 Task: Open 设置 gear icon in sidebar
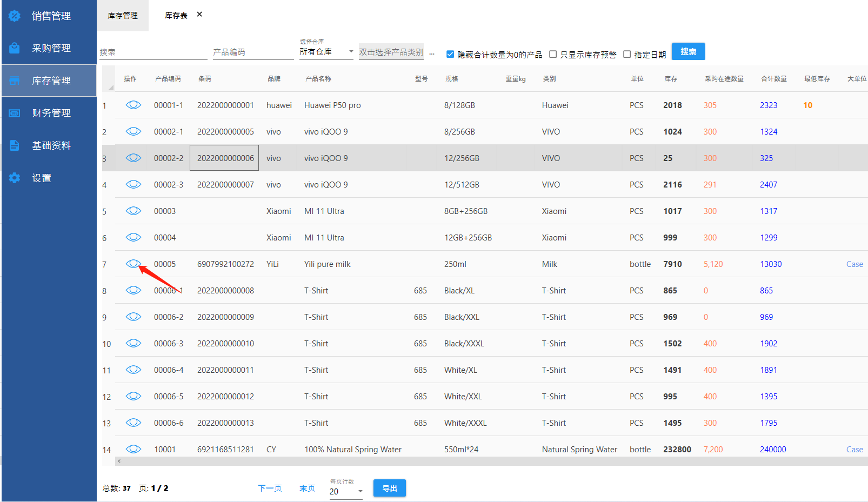pyautogui.click(x=15, y=178)
